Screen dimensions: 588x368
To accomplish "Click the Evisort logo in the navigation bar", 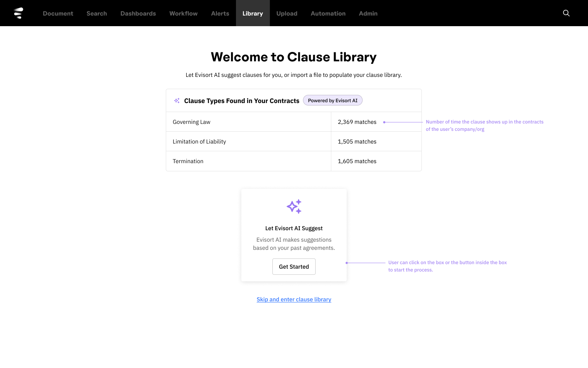I will [x=18, y=13].
